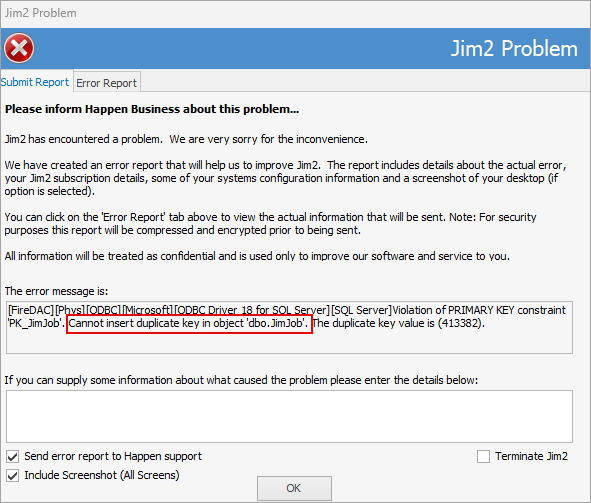Enable the Terminate Jim2 checkbox

(x=483, y=456)
